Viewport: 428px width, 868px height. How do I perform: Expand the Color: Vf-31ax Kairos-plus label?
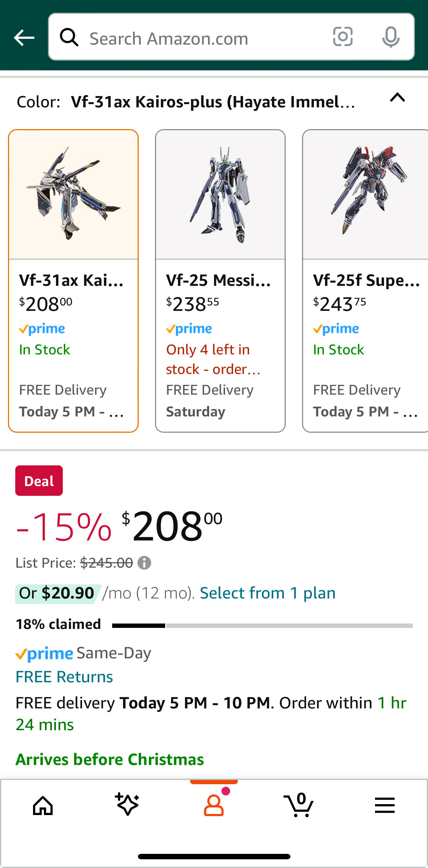(x=186, y=102)
